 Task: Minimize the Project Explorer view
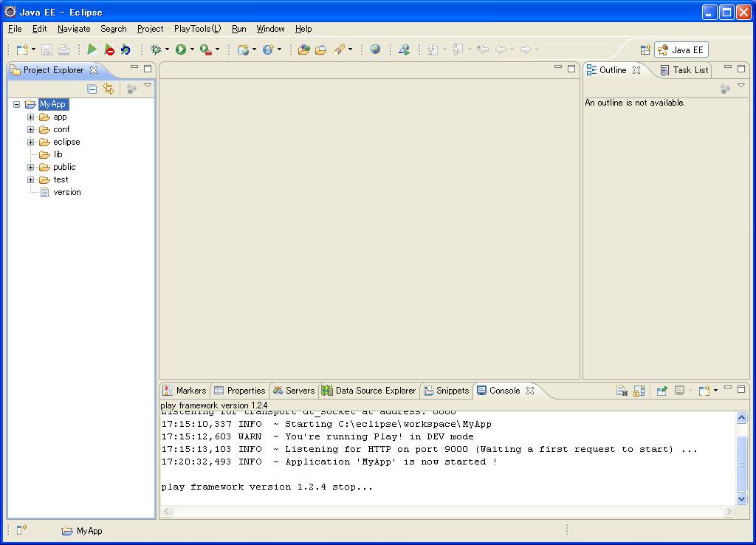[134, 67]
